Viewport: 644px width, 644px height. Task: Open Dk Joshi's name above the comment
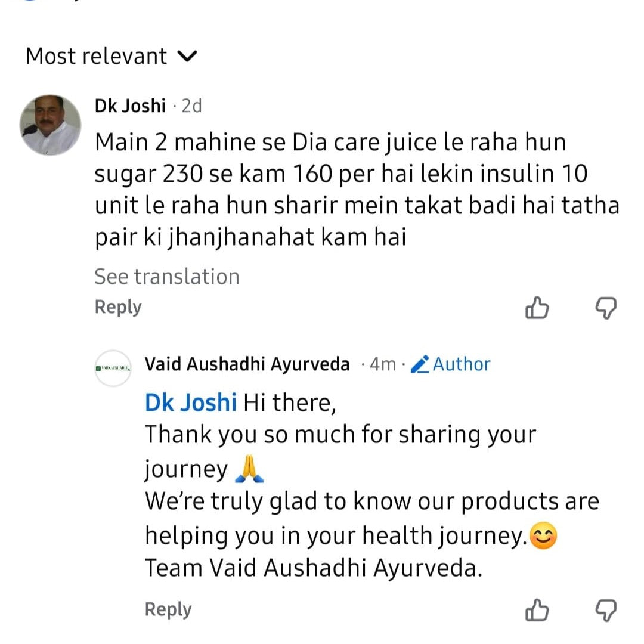pyautogui.click(x=130, y=106)
